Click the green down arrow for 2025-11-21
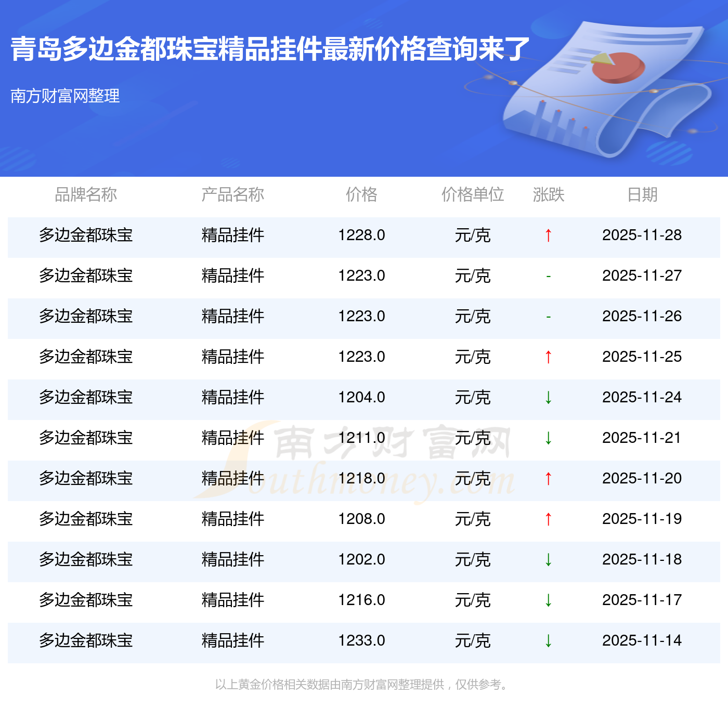The width and height of the screenshot is (728, 708). [x=548, y=438]
